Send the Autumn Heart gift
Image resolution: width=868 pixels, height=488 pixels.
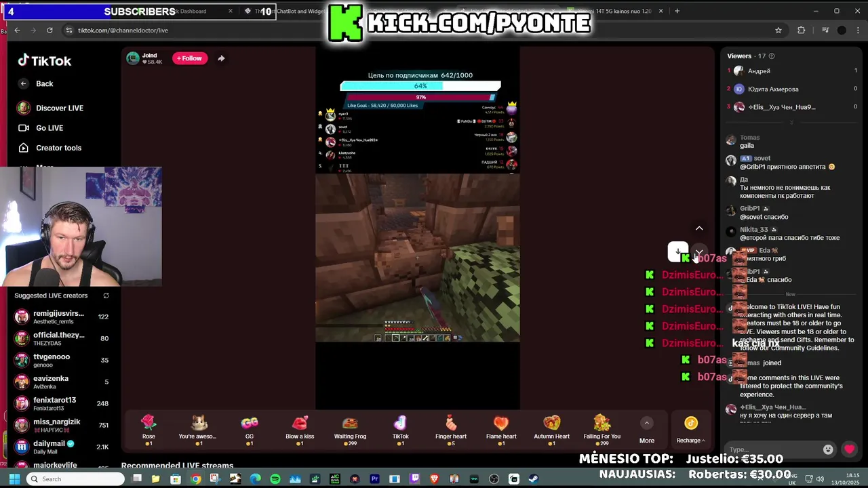pos(551,430)
